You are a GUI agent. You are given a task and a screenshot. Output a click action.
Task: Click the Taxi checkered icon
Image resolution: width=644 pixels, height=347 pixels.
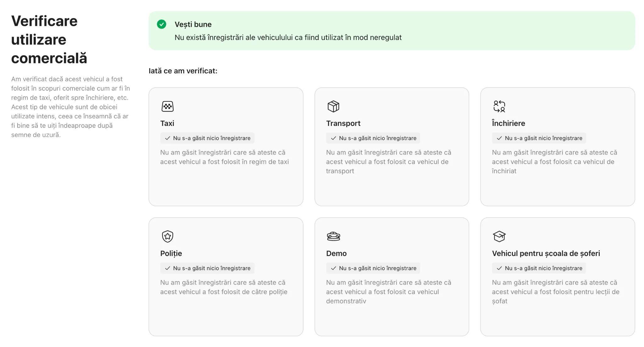[x=167, y=106]
